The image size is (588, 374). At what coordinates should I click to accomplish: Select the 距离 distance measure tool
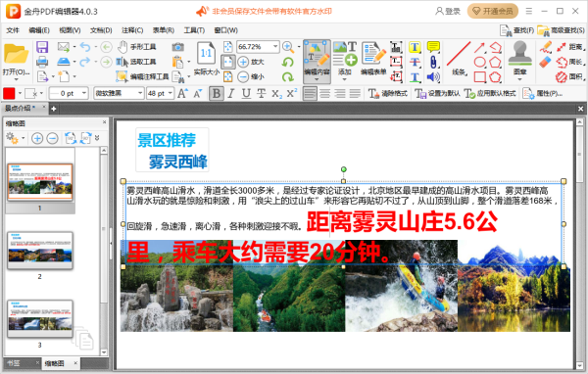[570, 47]
